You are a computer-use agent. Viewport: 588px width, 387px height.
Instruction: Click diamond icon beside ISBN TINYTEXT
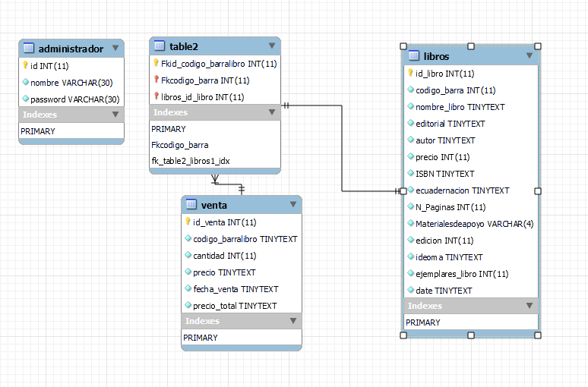pos(411,173)
